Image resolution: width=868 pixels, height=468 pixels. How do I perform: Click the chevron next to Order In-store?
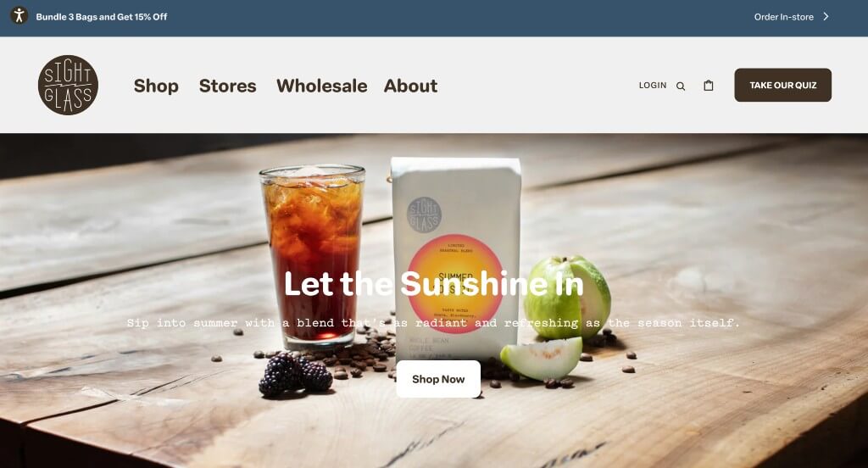tap(826, 17)
